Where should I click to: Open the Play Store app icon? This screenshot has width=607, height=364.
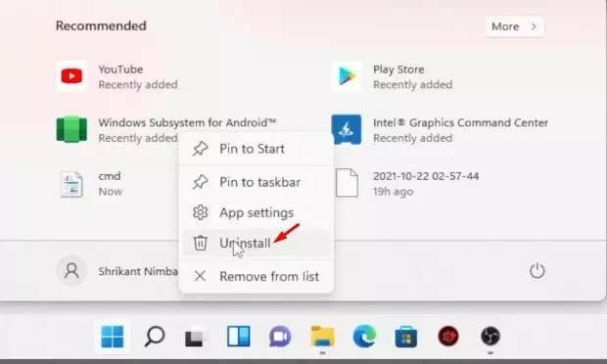[x=347, y=75]
